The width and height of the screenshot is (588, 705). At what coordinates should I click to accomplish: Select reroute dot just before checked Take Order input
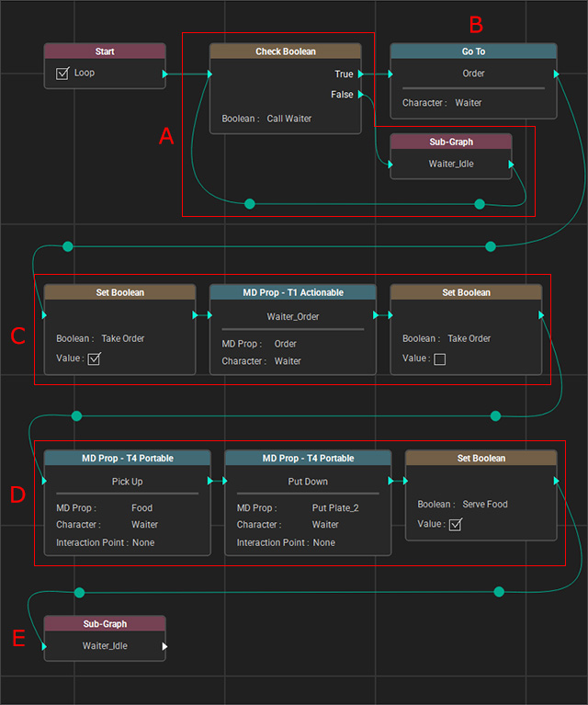(68, 246)
